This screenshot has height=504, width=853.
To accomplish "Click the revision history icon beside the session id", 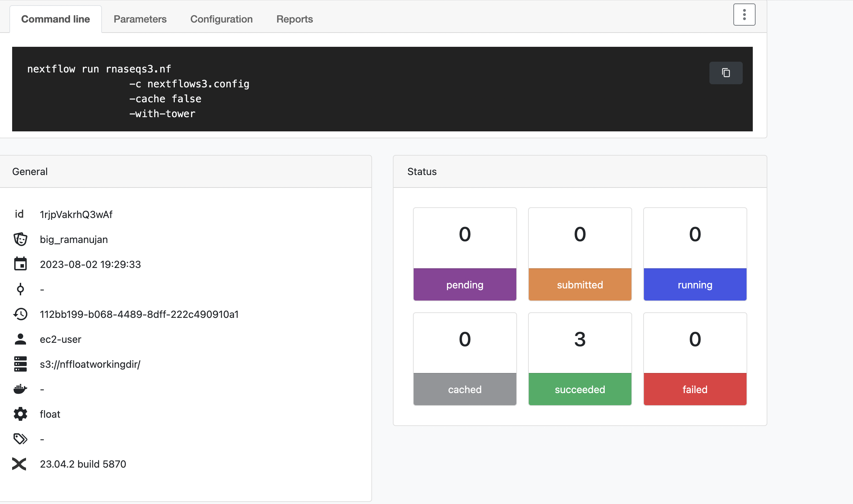I will 20,314.
